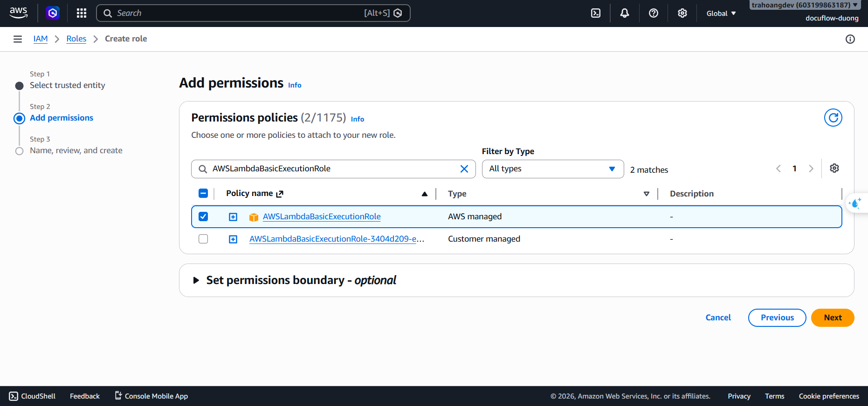Click the Next button
This screenshot has width=868, height=406.
pyautogui.click(x=833, y=318)
